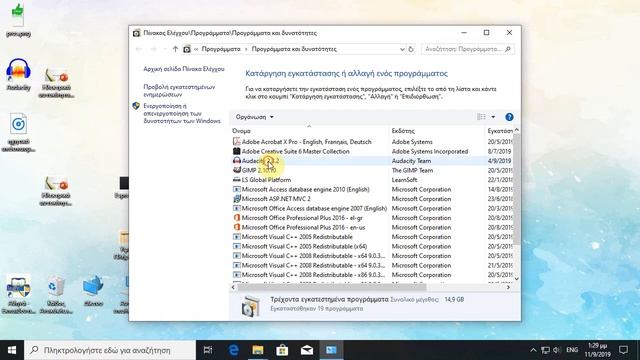Image resolution: width=640 pixels, height=360 pixels.
Task: Open Αρχική σελίδα Πίνακα Ελέγχου link
Action: (184, 69)
